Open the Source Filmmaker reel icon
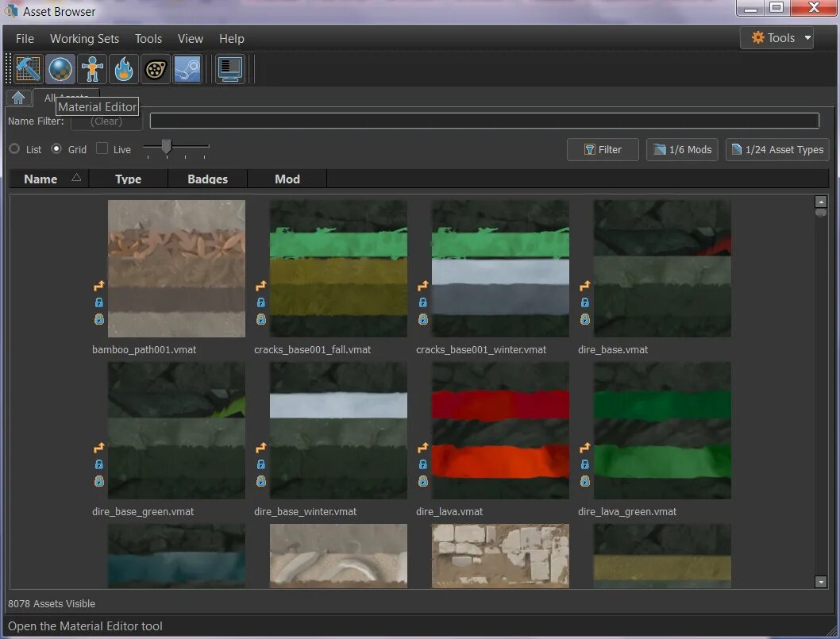Screen dimensions: 840x639 156,69
